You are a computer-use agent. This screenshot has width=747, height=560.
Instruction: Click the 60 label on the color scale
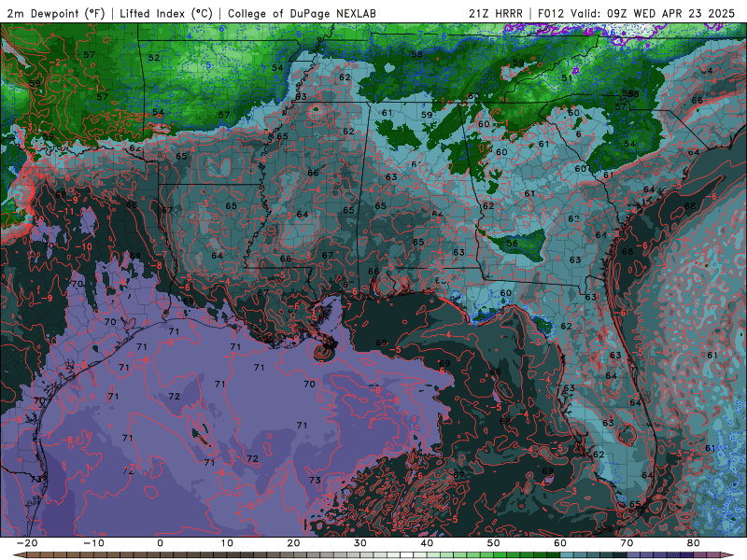coord(560,543)
